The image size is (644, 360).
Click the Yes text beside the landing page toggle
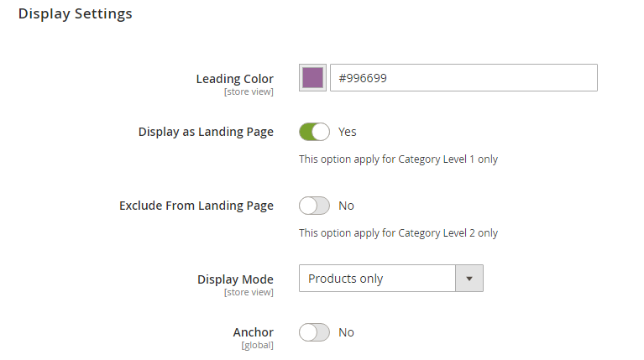(x=348, y=132)
